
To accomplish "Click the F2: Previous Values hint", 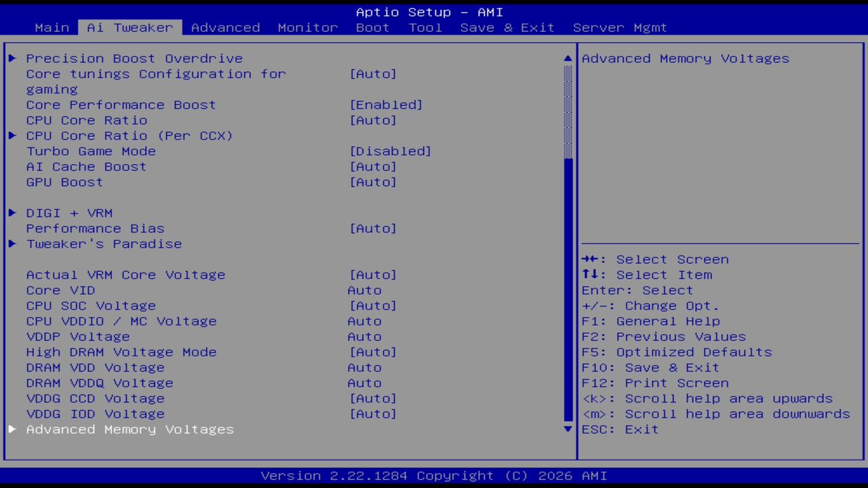I will pyautogui.click(x=664, y=337).
